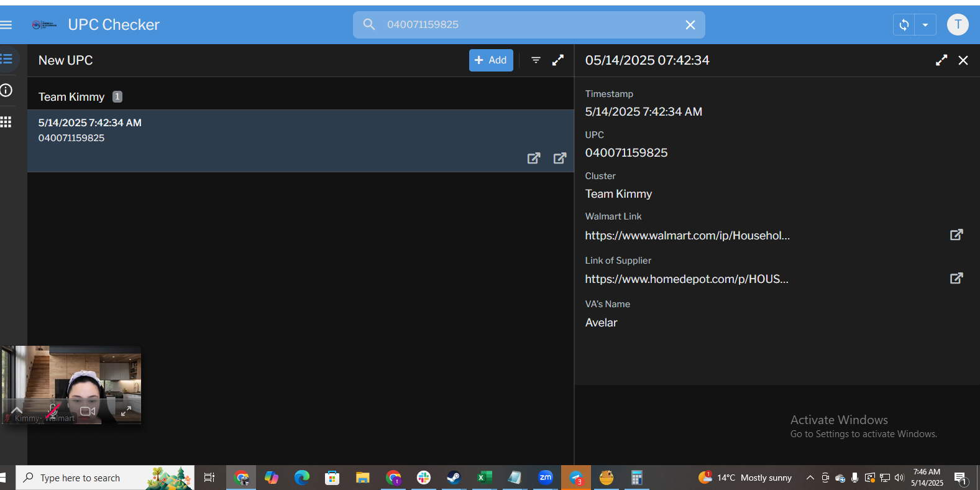The image size is (980, 490).
Task: Click the Add button
Action: (491, 60)
